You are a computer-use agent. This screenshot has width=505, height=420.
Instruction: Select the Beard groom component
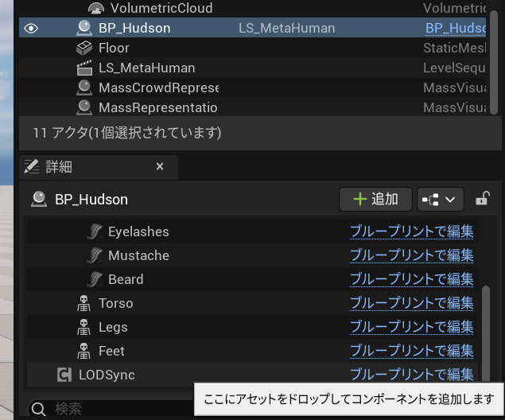point(126,280)
